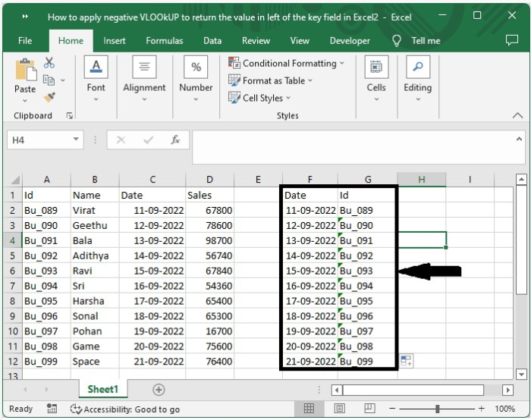Expand the Name Box dropdown arrow
Viewport: 531px width, 420px height.
click(76, 139)
